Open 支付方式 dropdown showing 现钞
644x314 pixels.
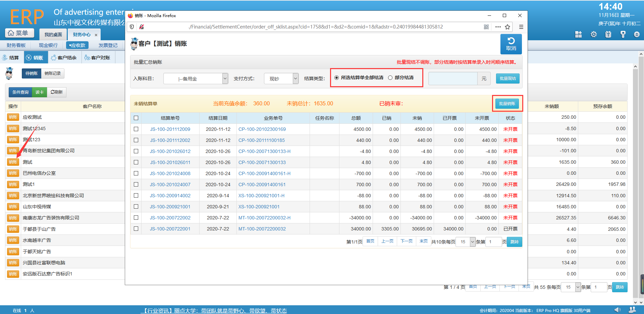(x=281, y=78)
